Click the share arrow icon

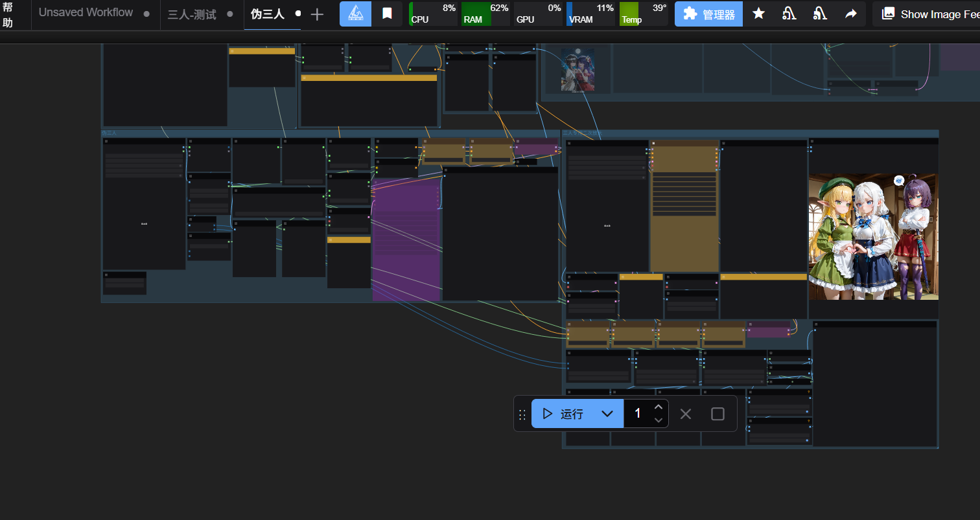click(851, 14)
